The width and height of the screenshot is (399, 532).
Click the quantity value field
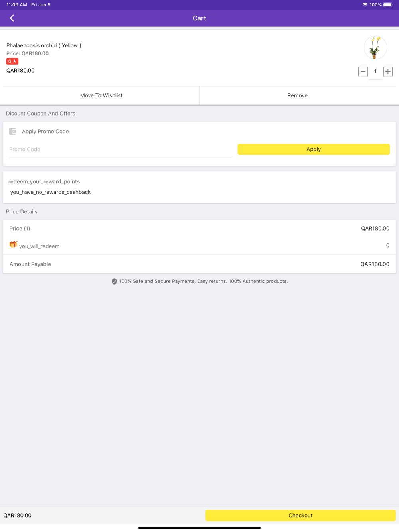[x=375, y=72]
